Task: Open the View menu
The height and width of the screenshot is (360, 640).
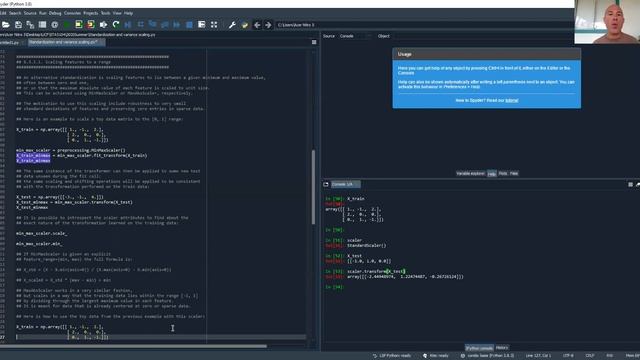Action: point(117,13)
